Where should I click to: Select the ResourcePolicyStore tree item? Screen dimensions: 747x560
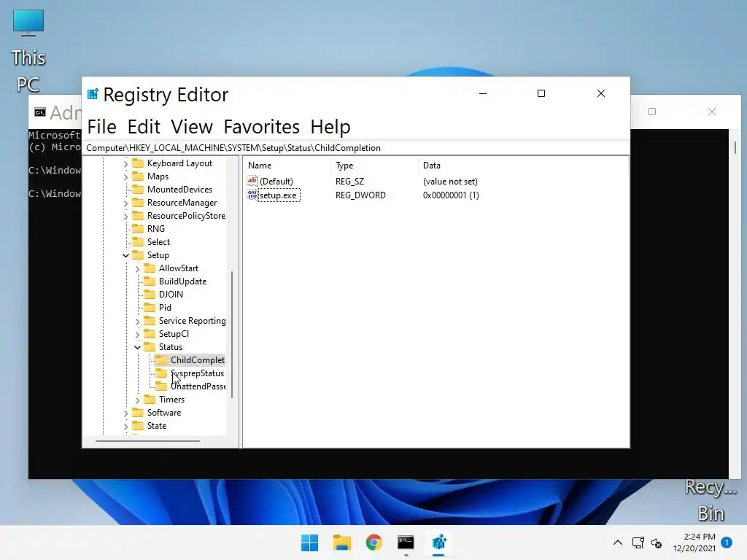(x=186, y=216)
